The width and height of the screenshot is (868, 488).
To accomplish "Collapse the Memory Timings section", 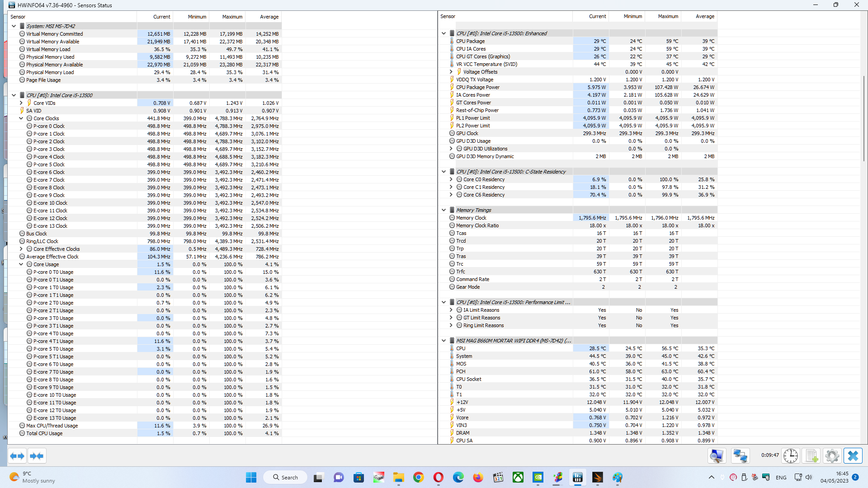I will [x=444, y=210].
